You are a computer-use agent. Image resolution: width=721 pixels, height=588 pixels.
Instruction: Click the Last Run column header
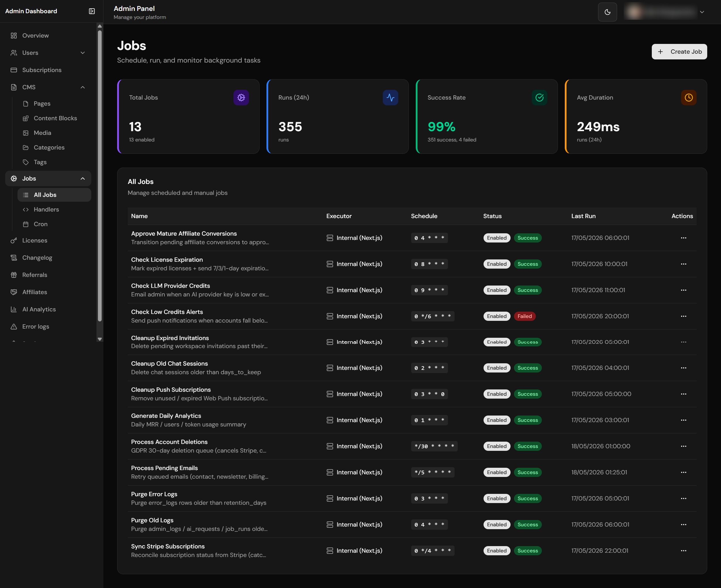[583, 216]
